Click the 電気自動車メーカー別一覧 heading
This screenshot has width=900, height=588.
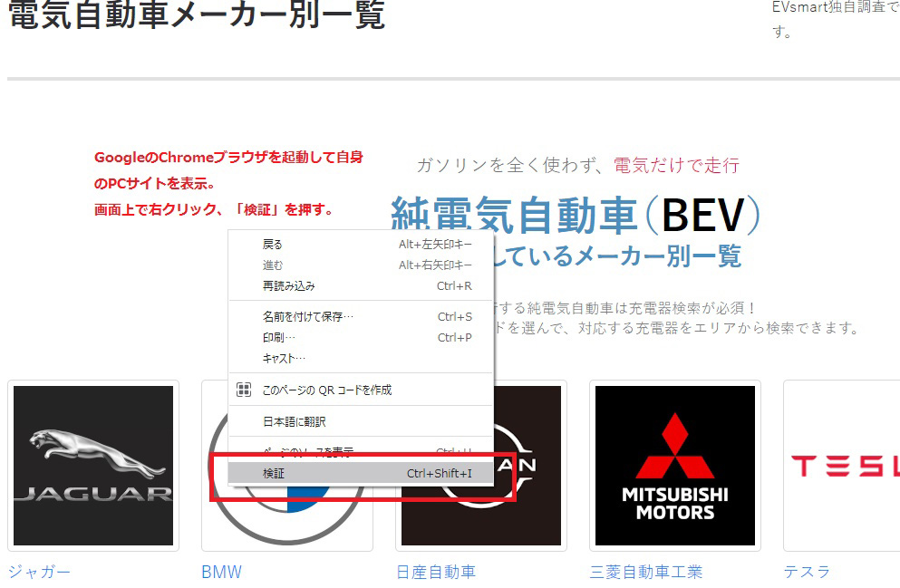pyautogui.click(x=197, y=14)
